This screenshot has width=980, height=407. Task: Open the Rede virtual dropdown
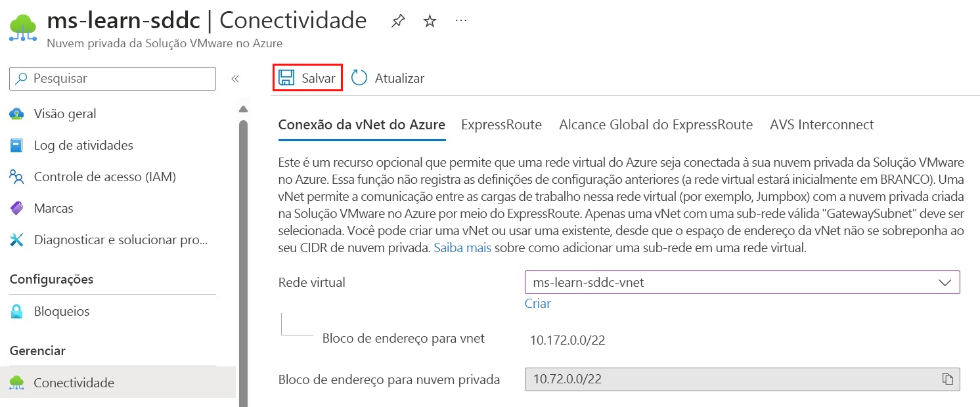(x=946, y=282)
